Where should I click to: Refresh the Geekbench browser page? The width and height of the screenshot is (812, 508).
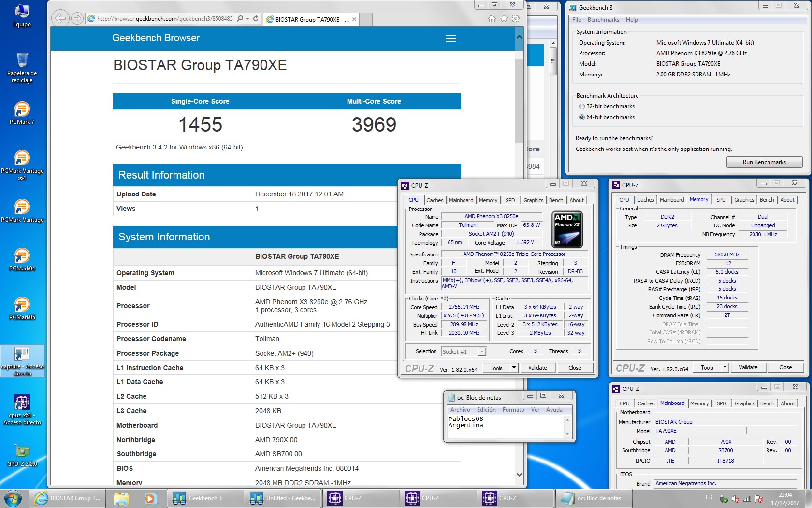tap(256, 19)
